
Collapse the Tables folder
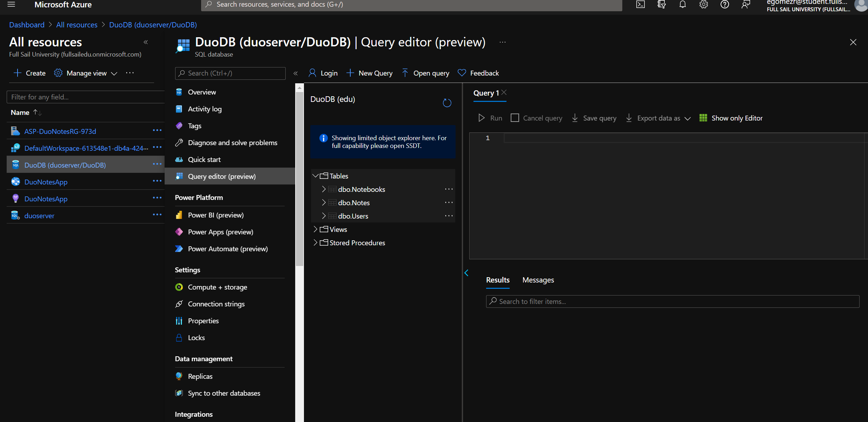315,176
